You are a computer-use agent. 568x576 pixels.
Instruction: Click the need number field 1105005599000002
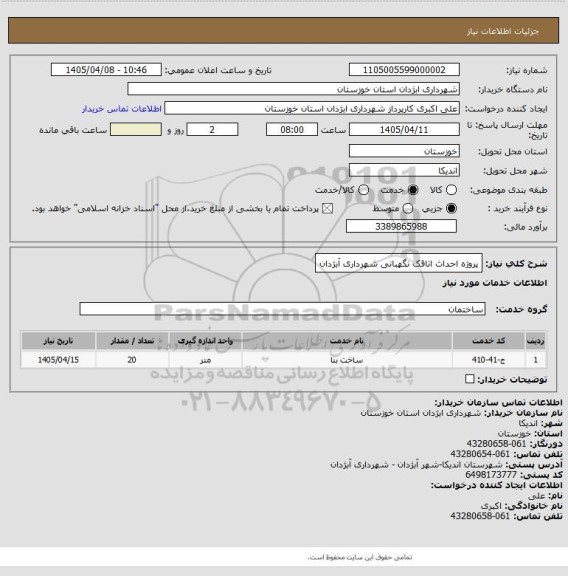pos(404,70)
